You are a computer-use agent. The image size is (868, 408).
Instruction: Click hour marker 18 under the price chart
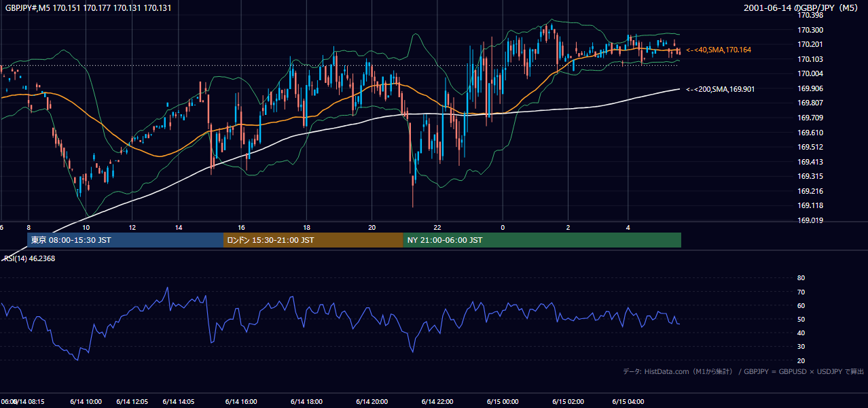(306, 227)
